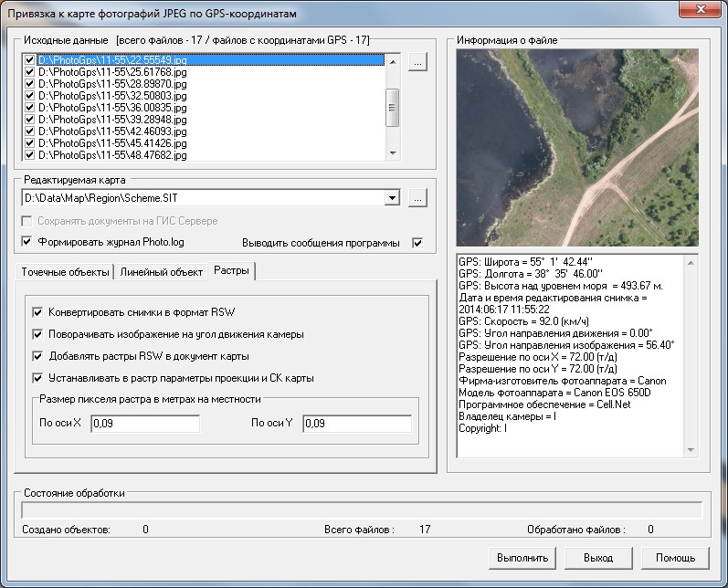
Task: Toggle 'Устанавливать в растр параметры проекции' checkbox
Action: 37,378
